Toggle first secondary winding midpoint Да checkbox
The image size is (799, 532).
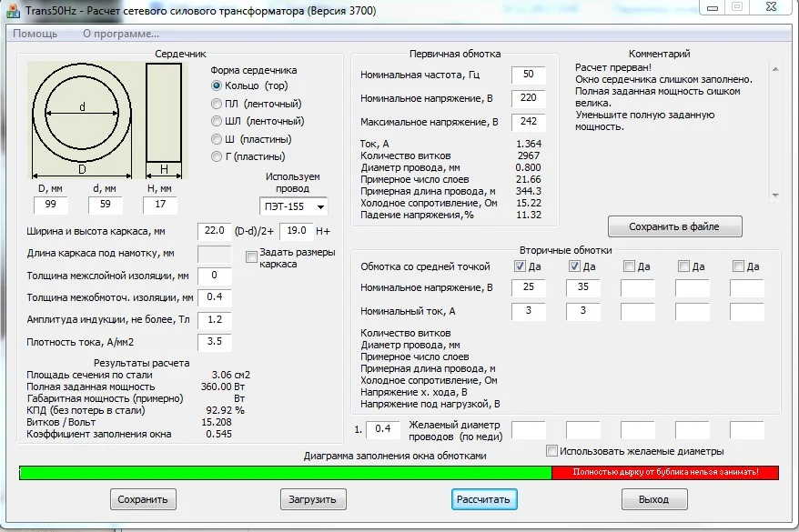pos(520,266)
